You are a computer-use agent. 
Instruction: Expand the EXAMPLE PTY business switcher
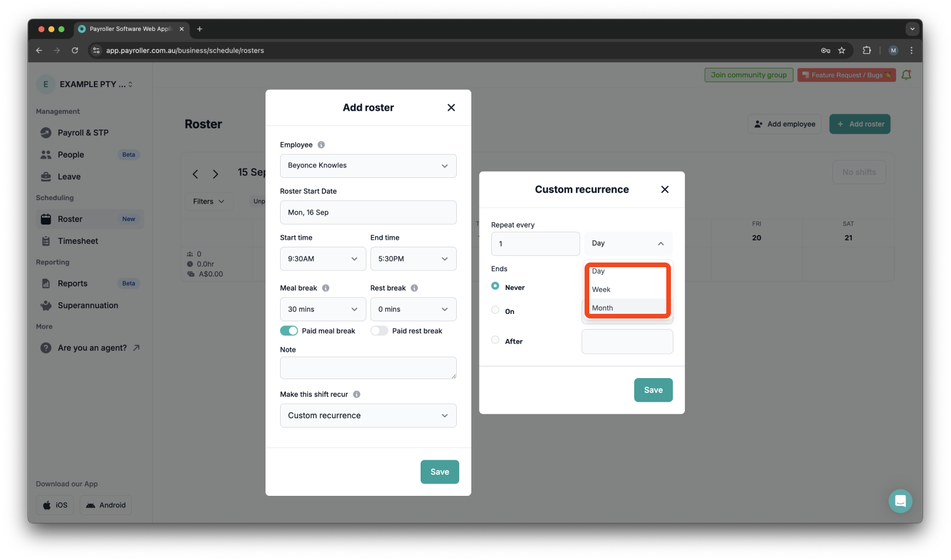click(86, 84)
